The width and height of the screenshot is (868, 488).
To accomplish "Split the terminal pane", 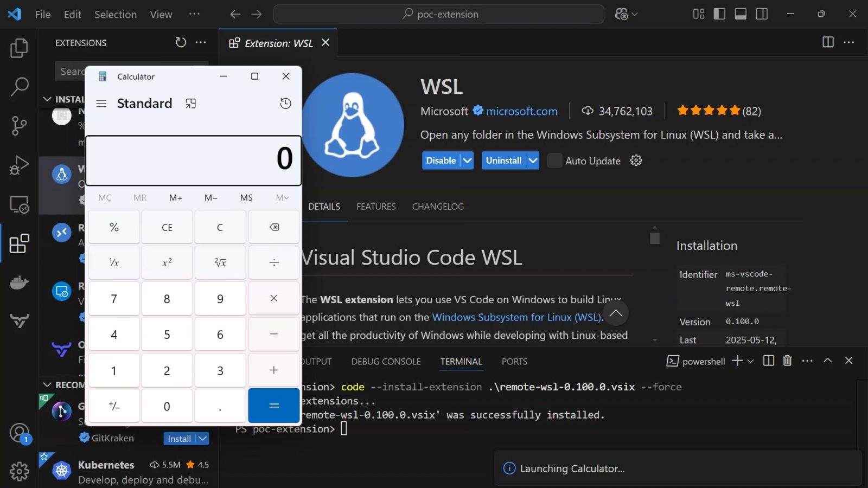I will (x=768, y=361).
